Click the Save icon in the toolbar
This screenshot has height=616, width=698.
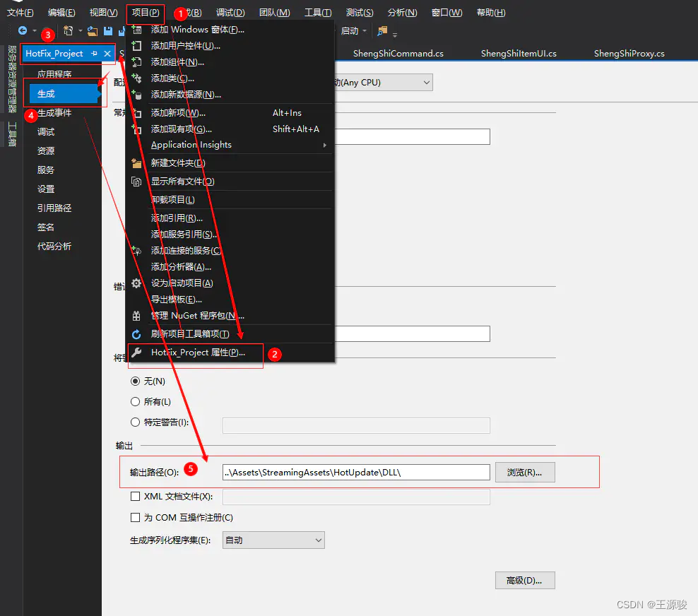tap(107, 30)
